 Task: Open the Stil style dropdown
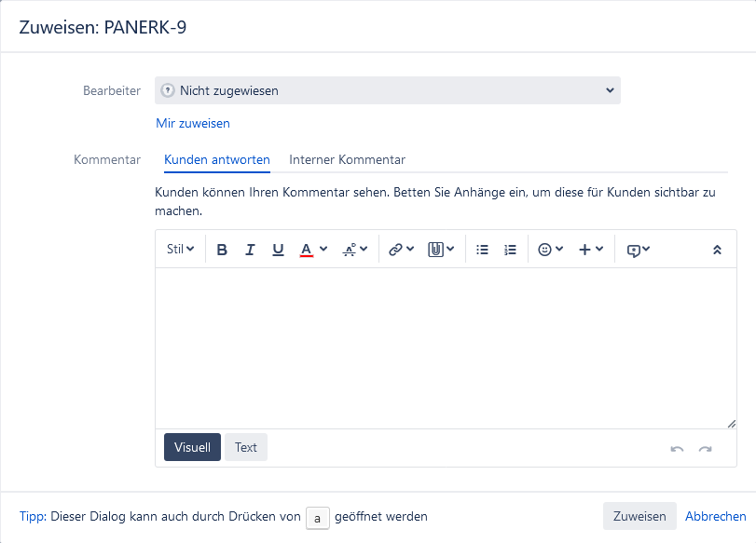180,250
